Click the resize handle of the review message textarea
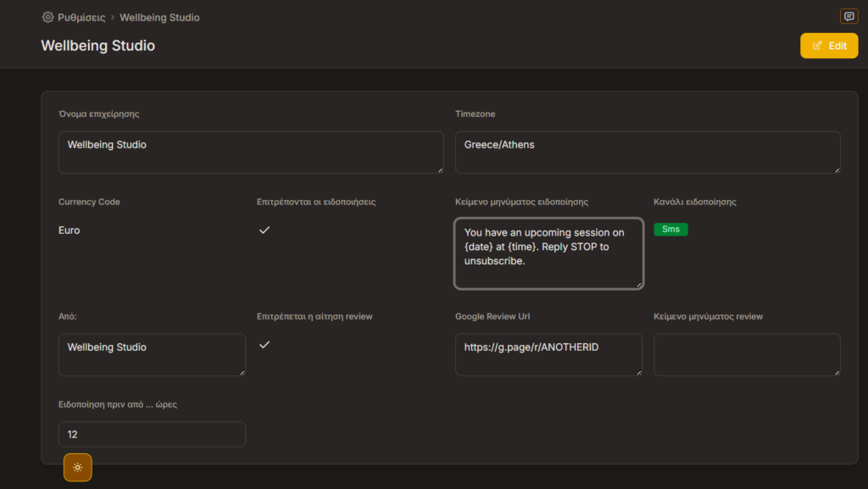The height and width of the screenshot is (489, 868). point(837,373)
